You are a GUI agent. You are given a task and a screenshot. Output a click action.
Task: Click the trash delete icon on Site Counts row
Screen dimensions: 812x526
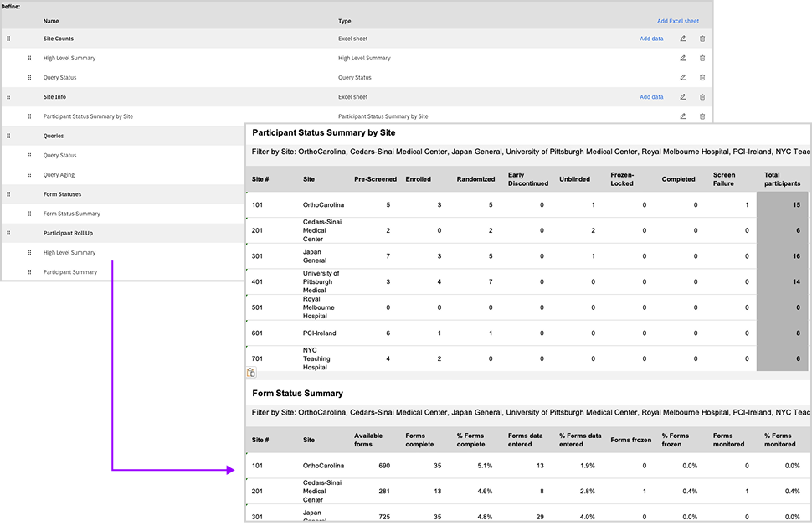tap(702, 39)
